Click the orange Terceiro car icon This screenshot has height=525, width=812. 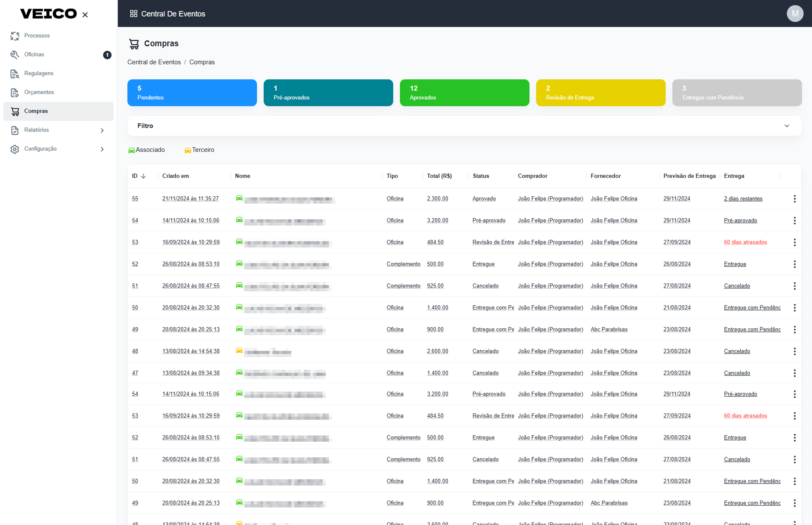pos(187,150)
